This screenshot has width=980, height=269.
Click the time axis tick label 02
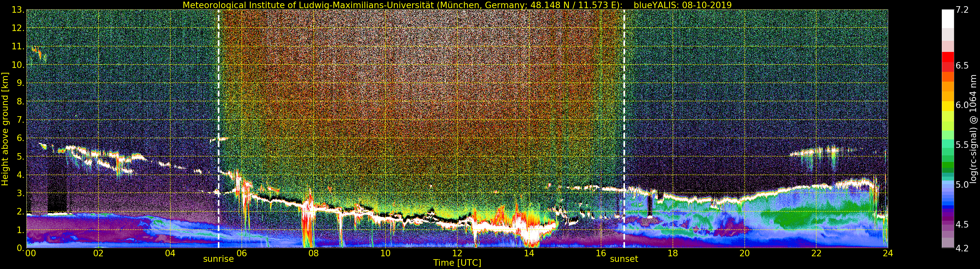[98, 253]
